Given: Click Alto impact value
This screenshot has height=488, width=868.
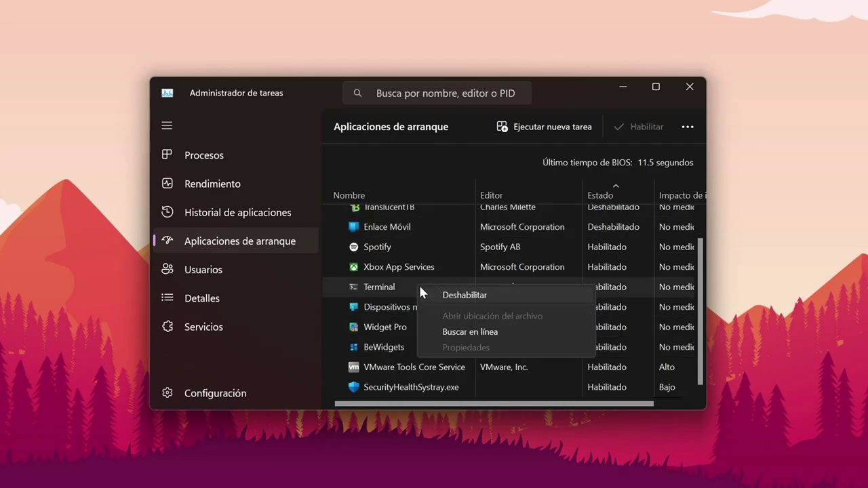Looking at the screenshot, I should pyautogui.click(x=667, y=367).
